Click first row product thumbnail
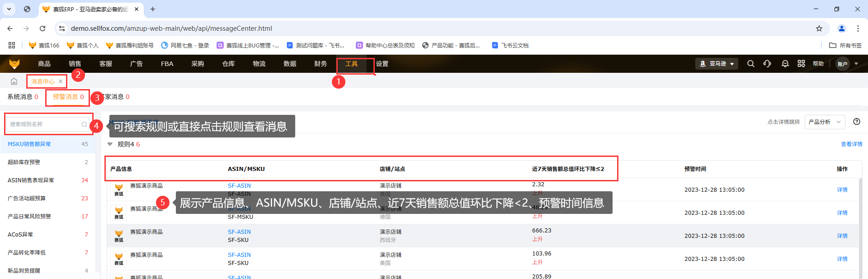Image resolution: width=868 pixels, height=279 pixels. [118, 189]
